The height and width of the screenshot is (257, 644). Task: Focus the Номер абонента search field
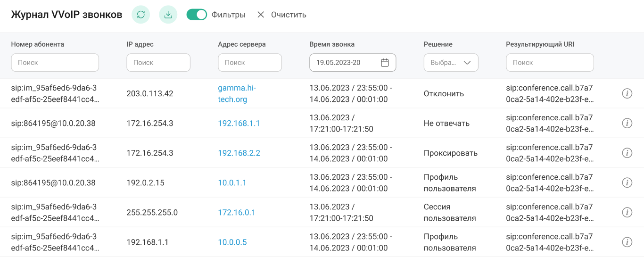pyautogui.click(x=55, y=63)
